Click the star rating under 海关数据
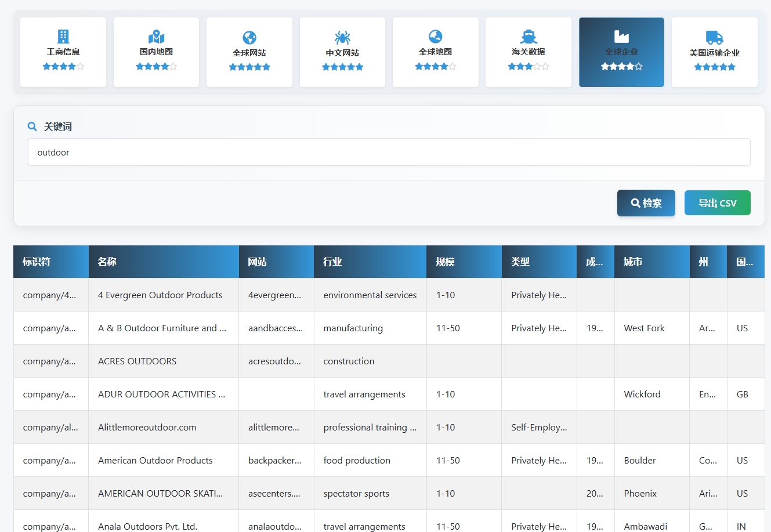The height and width of the screenshot is (532, 771). click(x=529, y=67)
